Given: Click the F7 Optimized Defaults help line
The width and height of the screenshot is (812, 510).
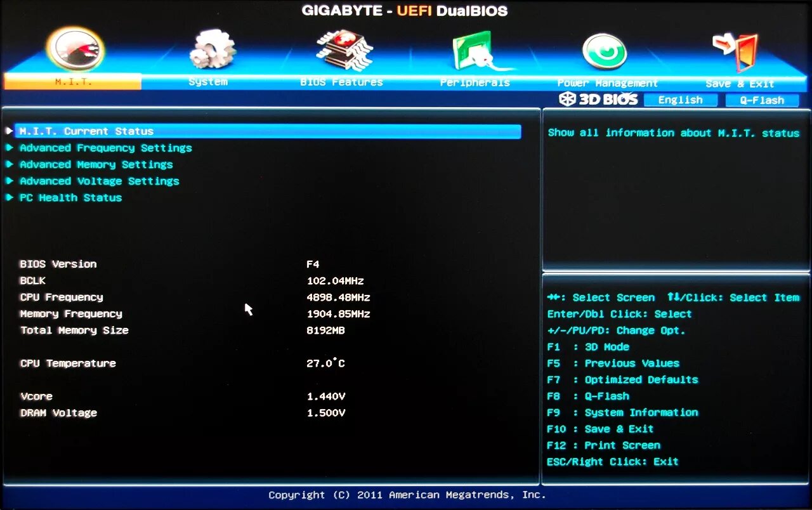Looking at the screenshot, I should point(622,380).
